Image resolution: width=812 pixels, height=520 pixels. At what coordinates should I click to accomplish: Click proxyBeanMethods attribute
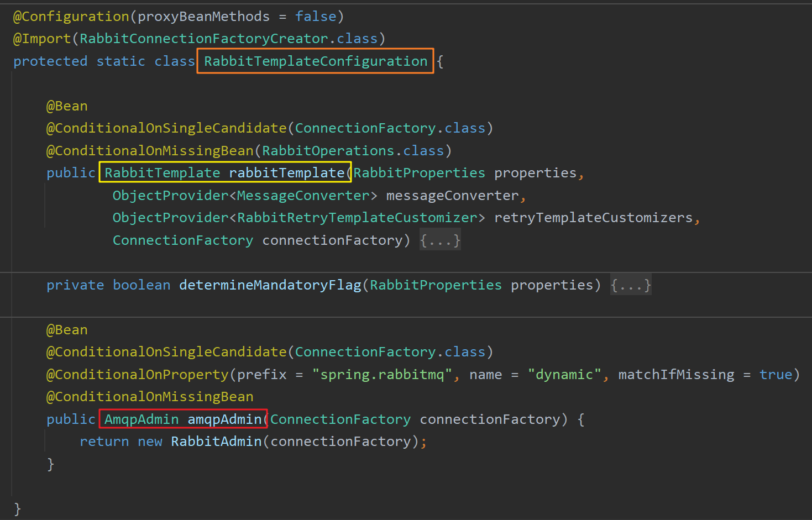(204, 17)
